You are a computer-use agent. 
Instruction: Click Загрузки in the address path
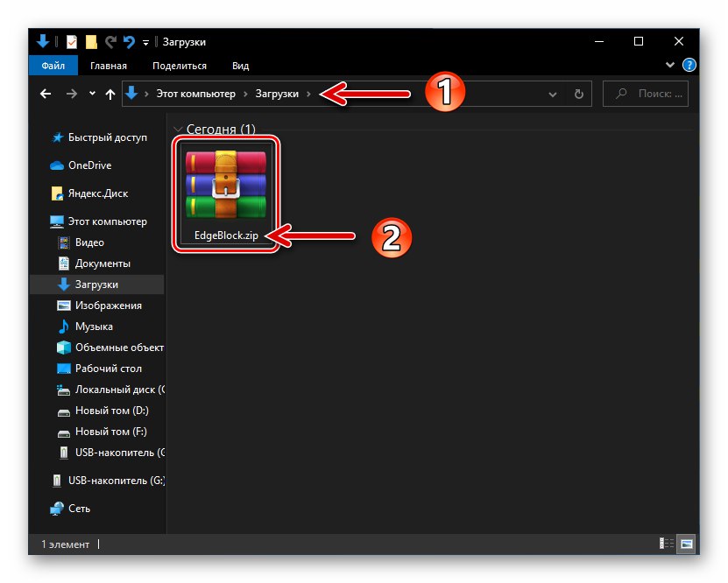[277, 94]
